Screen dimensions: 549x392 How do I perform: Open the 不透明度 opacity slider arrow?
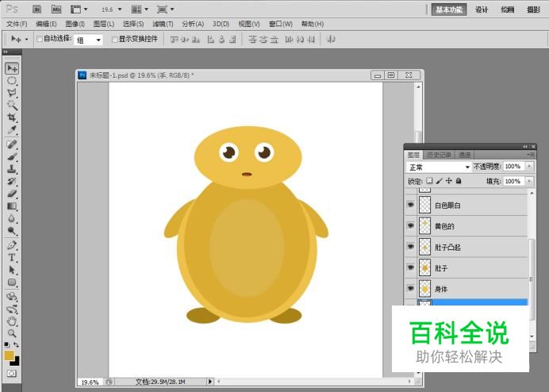pos(528,167)
